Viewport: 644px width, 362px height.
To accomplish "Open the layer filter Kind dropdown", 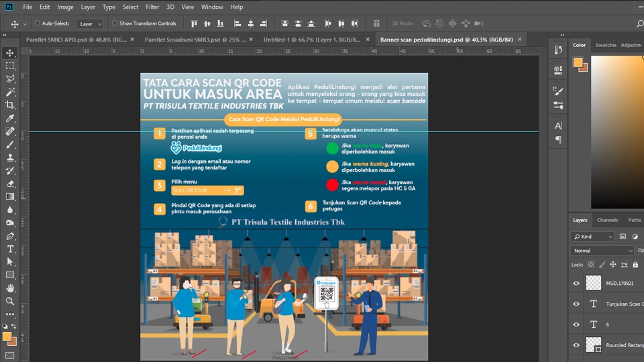I will [x=592, y=237].
